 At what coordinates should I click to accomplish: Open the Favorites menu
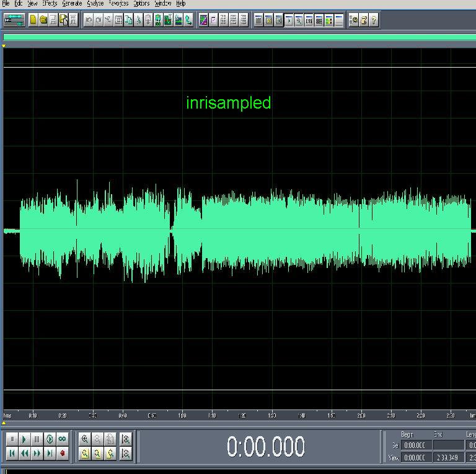click(x=118, y=4)
